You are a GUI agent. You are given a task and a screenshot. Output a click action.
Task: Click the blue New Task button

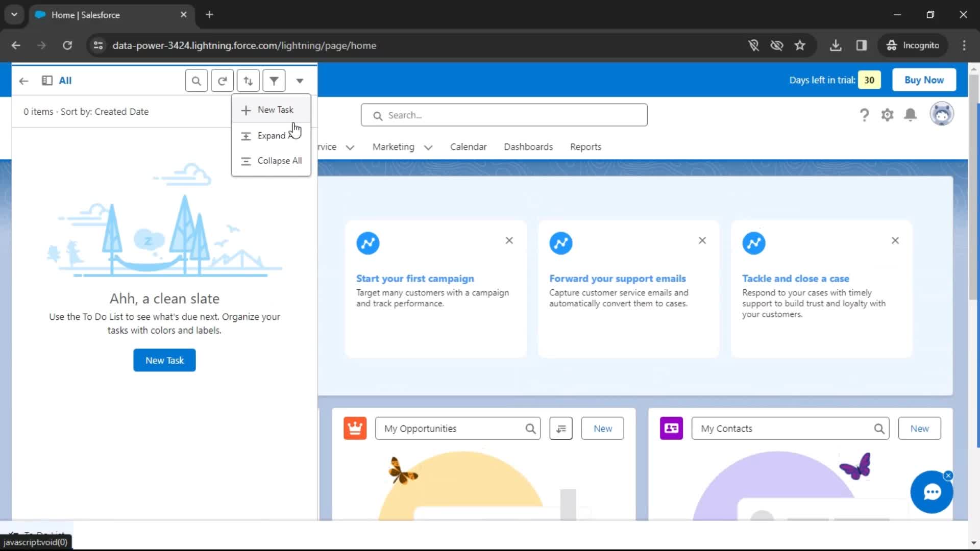click(164, 360)
